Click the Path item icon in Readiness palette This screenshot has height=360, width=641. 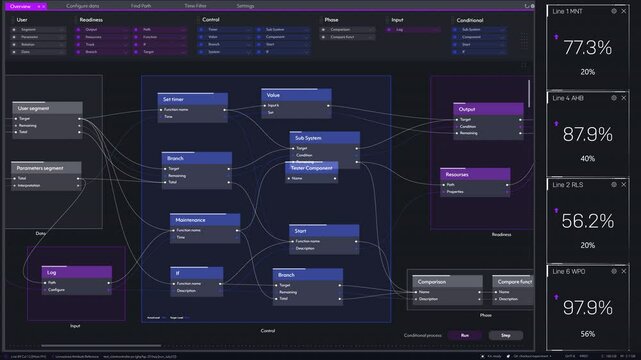point(136,30)
